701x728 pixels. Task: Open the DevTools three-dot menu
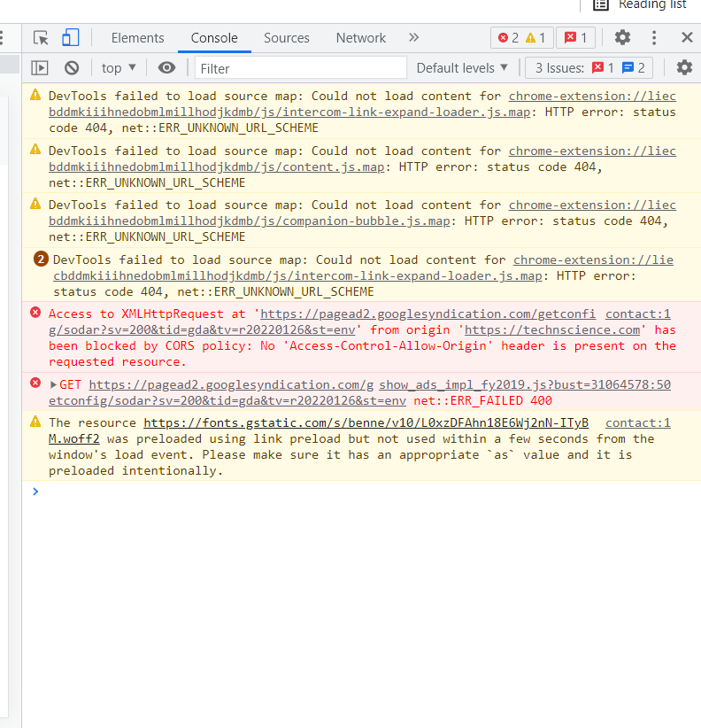click(x=654, y=37)
